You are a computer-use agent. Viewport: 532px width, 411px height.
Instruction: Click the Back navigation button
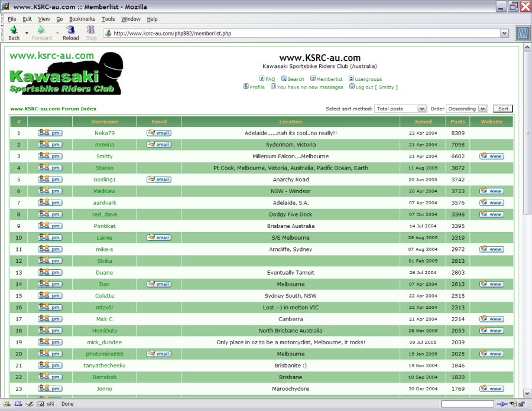tap(14, 32)
